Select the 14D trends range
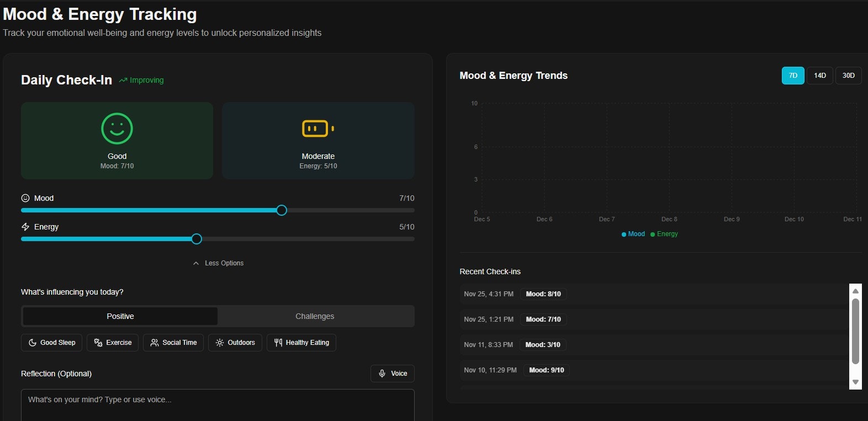Viewport: 868px width, 421px height. (820, 76)
